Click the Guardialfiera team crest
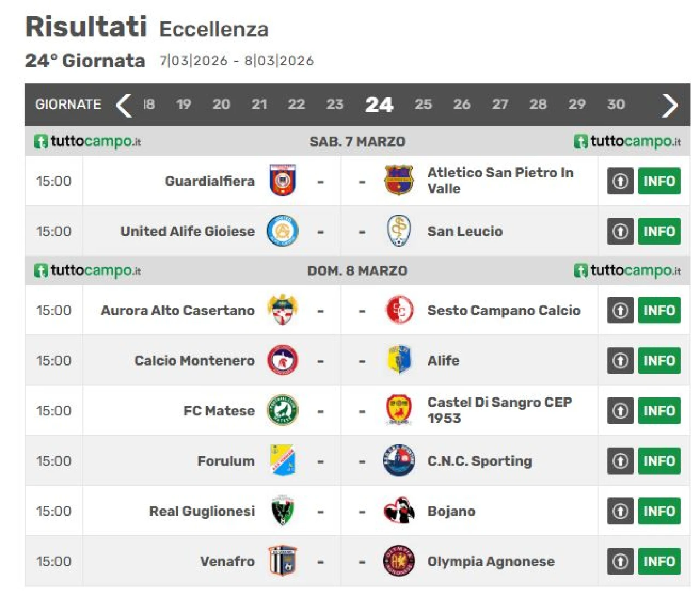 click(x=282, y=181)
